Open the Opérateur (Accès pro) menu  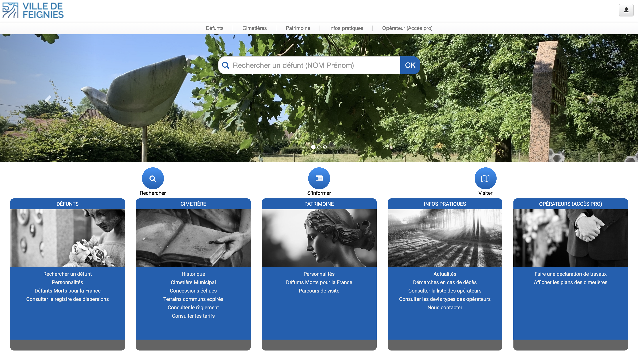[407, 28]
